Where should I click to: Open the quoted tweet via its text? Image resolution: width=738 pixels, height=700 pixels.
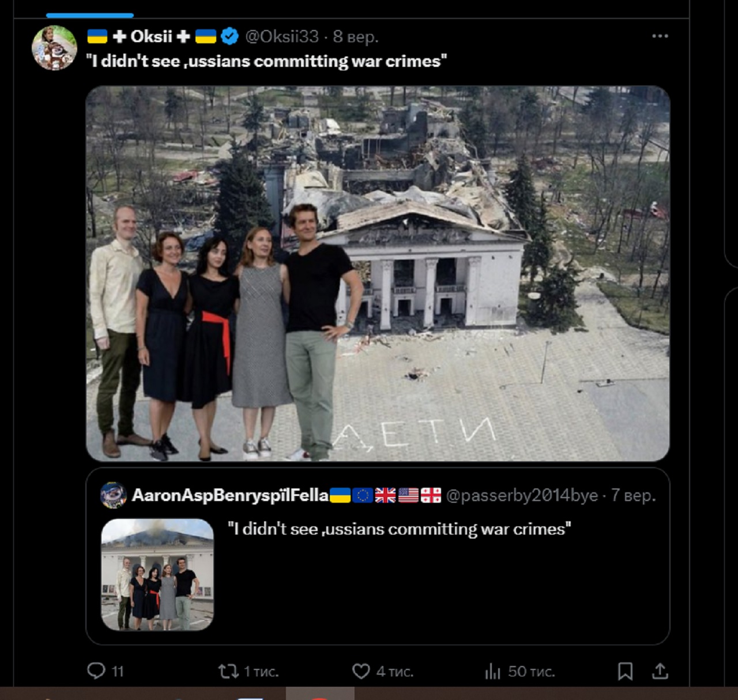coord(399,529)
